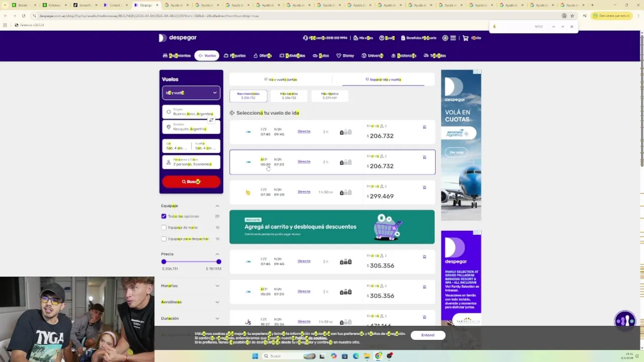Expand the Duración filter section
This screenshot has width=644, height=362.
[217, 318]
